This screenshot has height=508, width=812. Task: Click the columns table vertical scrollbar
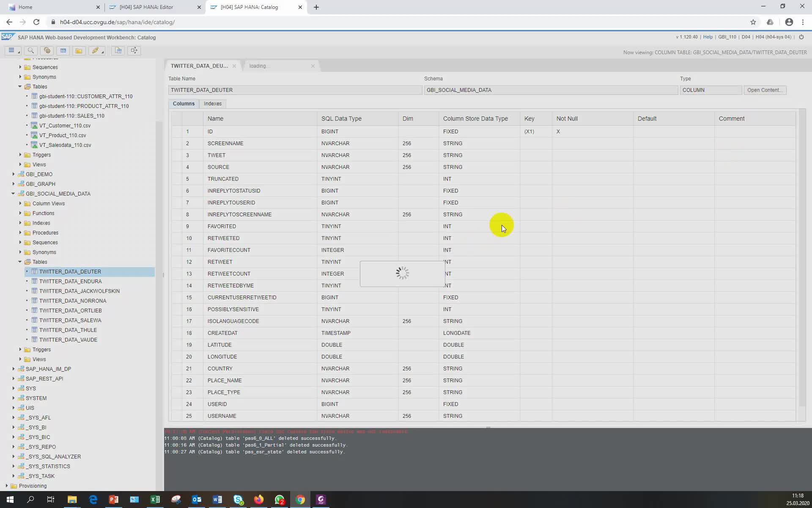coord(801,258)
